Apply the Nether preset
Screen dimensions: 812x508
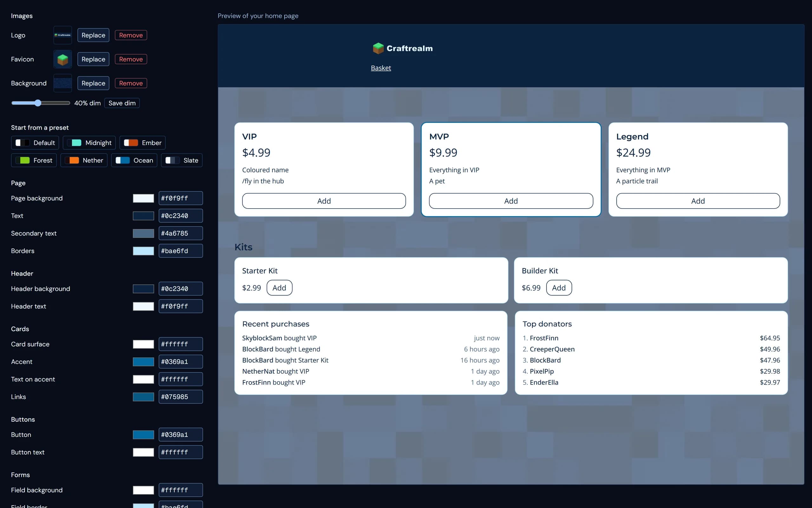point(84,160)
